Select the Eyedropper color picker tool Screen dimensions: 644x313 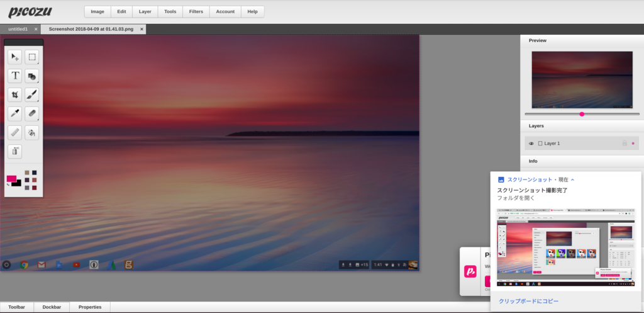pos(15,114)
